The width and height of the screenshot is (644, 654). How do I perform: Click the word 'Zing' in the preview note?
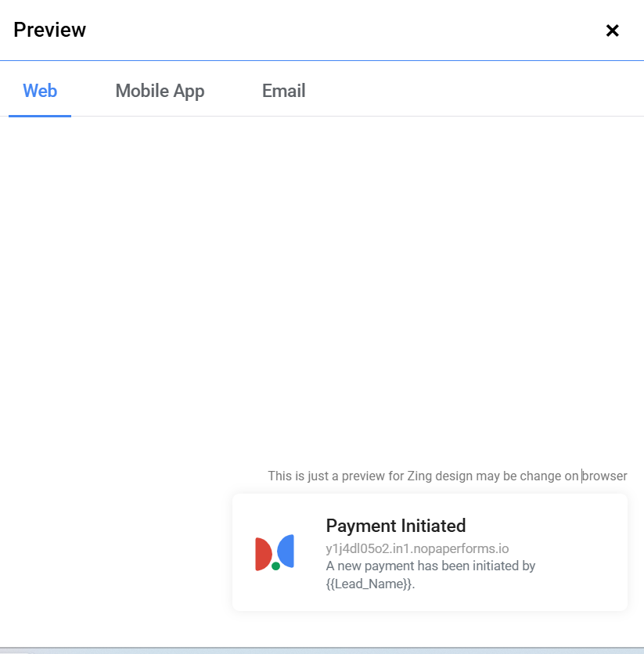(420, 476)
